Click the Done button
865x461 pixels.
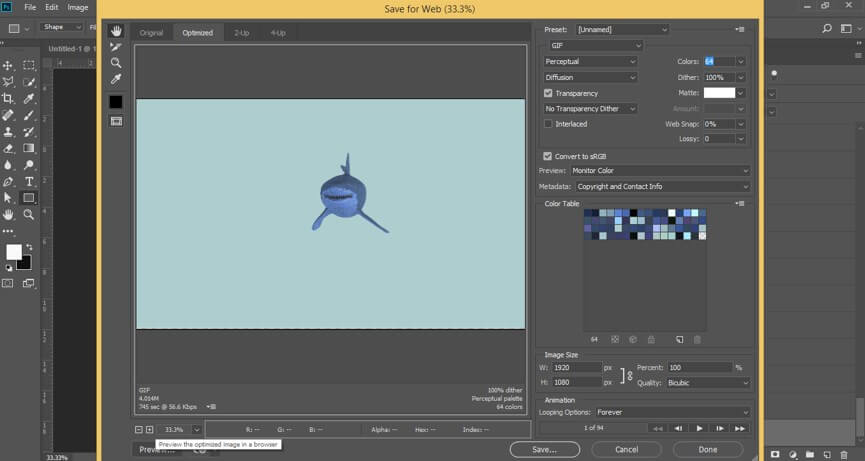point(708,449)
